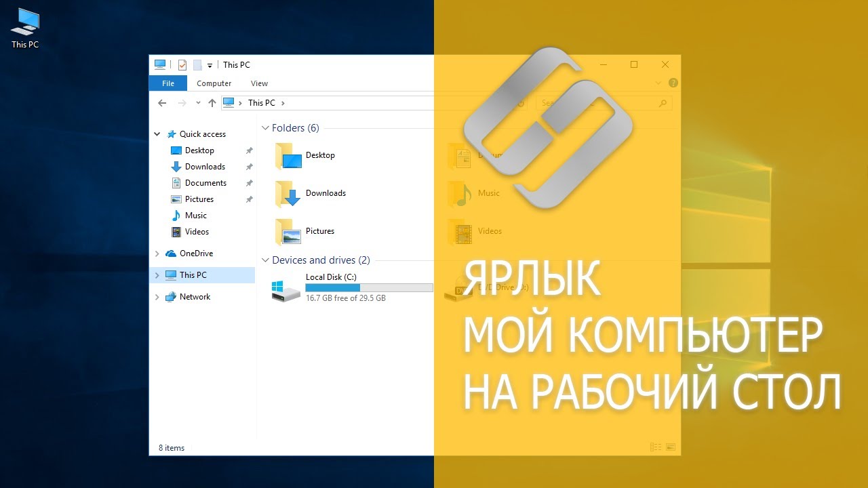The width and height of the screenshot is (868, 488).
Task: Open the Customize Quick Access Toolbar dropdown
Action: click(x=210, y=66)
